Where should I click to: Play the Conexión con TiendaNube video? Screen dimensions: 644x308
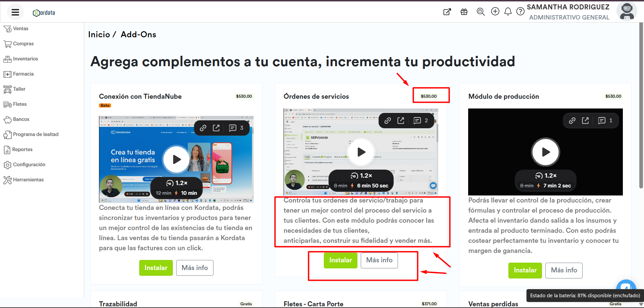(x=177, y=159)
